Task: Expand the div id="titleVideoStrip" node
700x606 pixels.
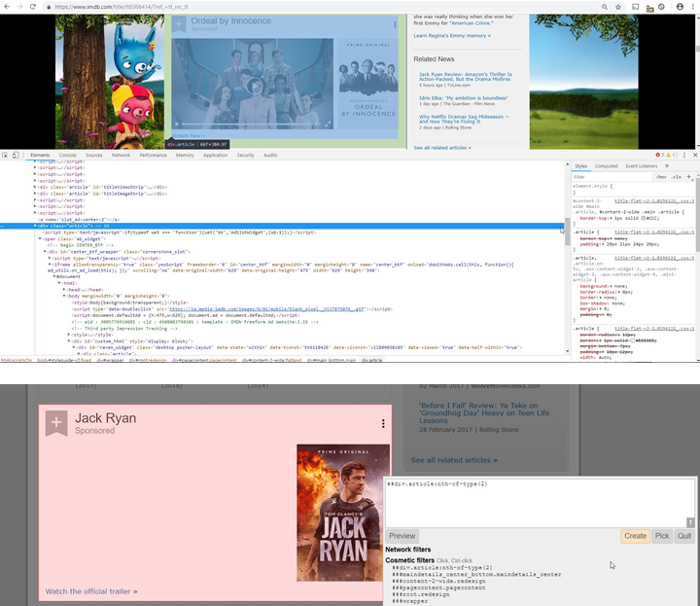Action: click(x=35, y=187)
